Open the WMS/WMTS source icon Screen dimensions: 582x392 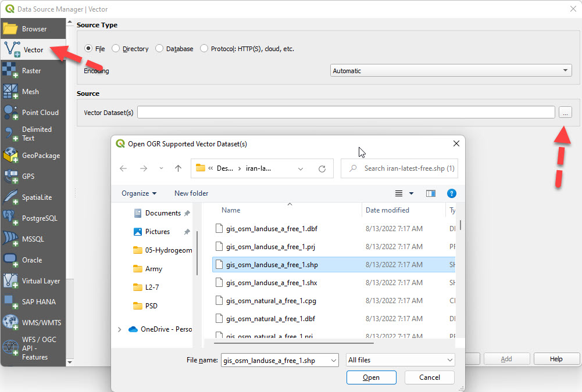[11, 323]
